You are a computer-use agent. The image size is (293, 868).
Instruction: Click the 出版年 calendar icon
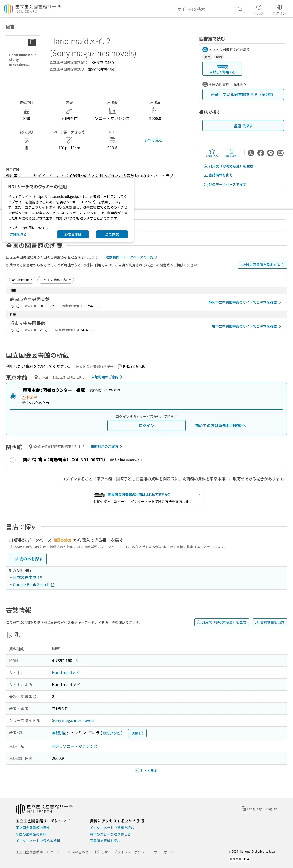tap(155, 110)
